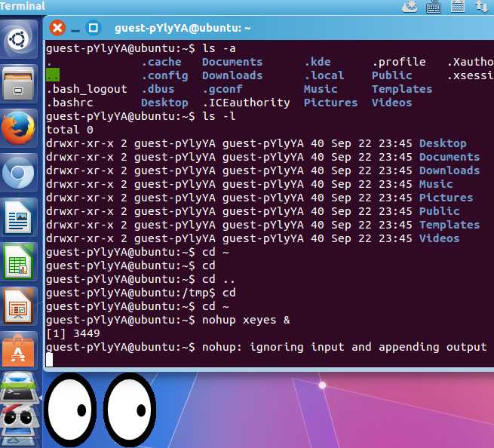Click 'Videos' in the ls -l listing

point(440,238)
